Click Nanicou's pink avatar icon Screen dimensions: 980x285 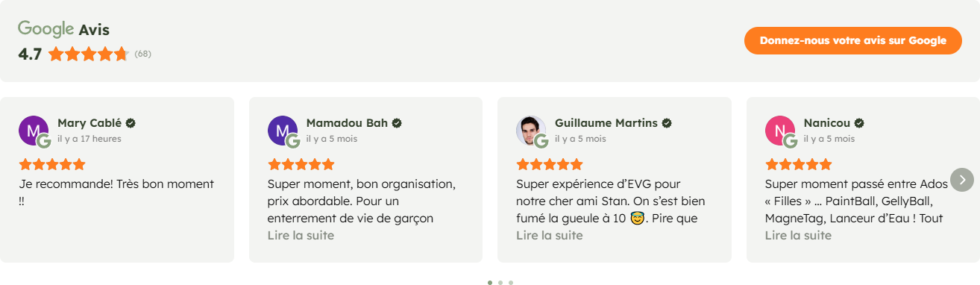pyautogui.click(x=779, y=131)
